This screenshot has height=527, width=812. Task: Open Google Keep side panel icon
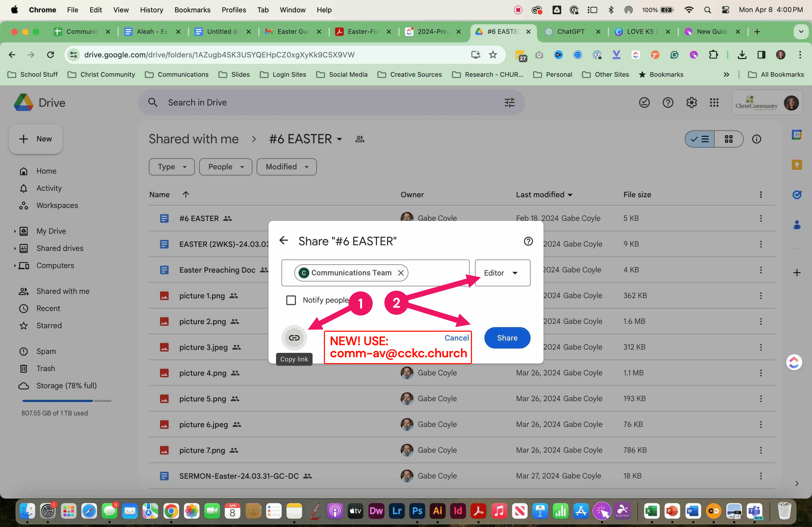pos(797,165)
